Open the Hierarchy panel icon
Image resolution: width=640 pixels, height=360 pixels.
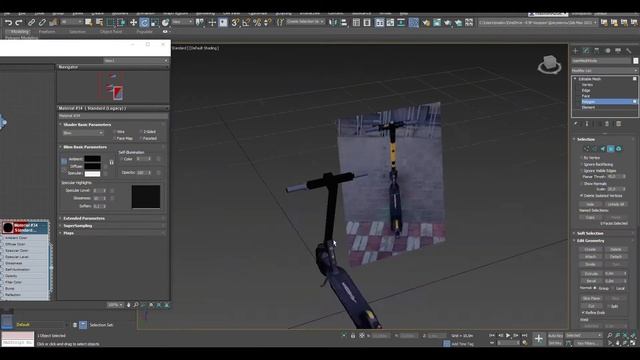[597, 51]
